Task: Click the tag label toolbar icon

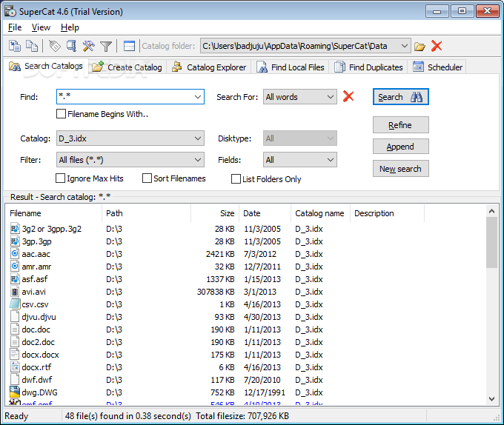Action: point(55,46)
